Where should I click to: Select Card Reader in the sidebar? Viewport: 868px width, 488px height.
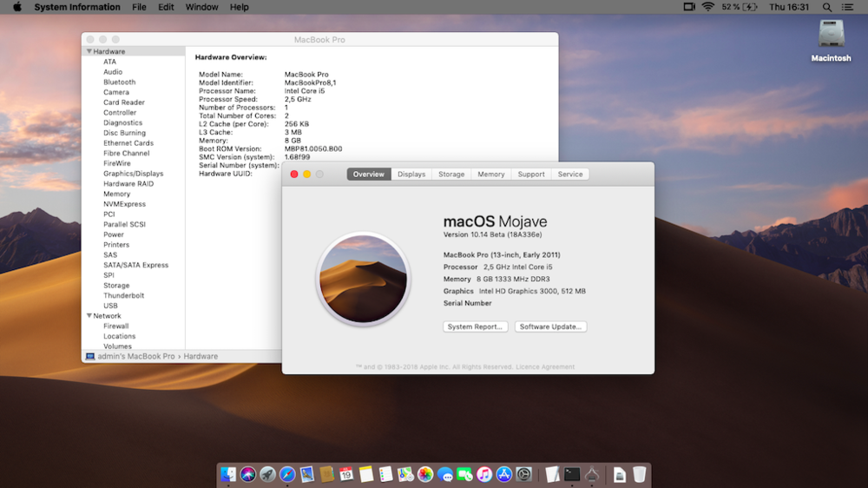click(124, 102)
